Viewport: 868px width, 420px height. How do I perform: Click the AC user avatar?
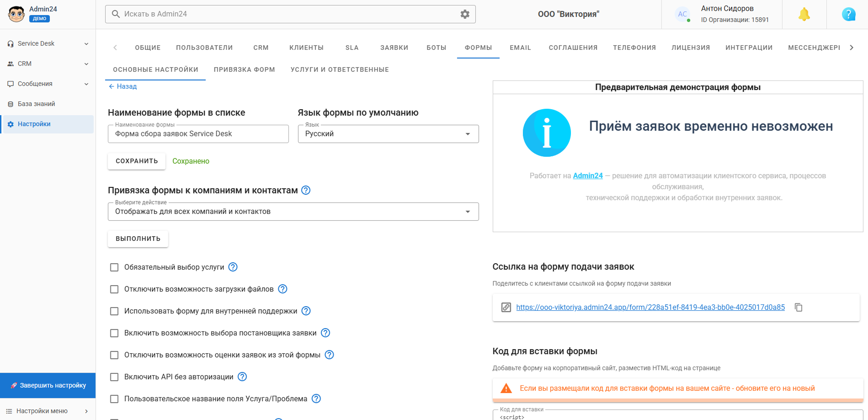[x=682, y=14]
